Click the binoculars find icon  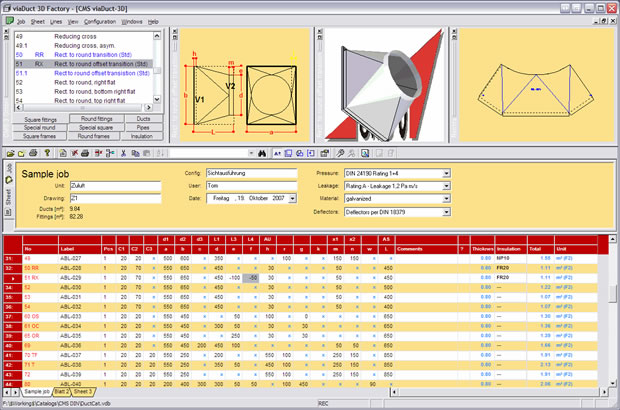pos(262,153)
